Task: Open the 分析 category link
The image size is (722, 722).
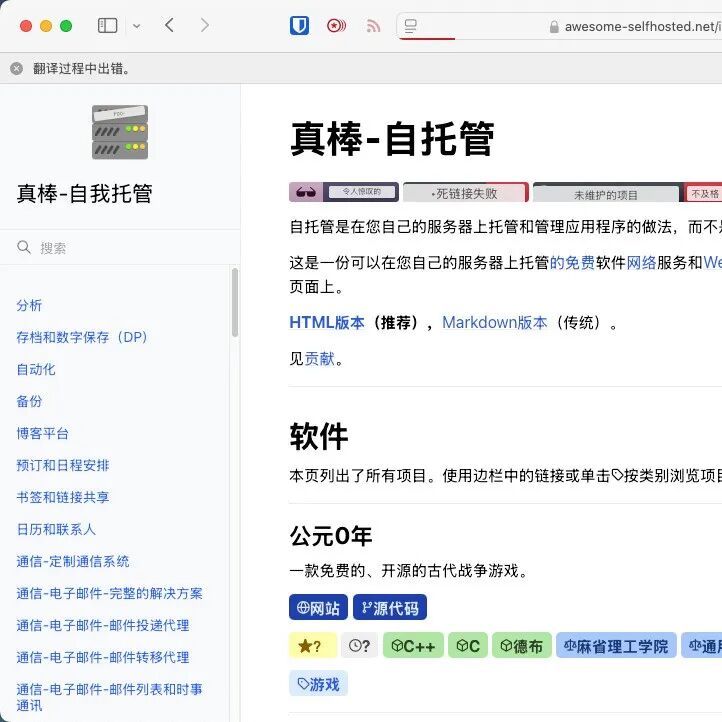Action: pyautogui.click(x=29, y=305)
